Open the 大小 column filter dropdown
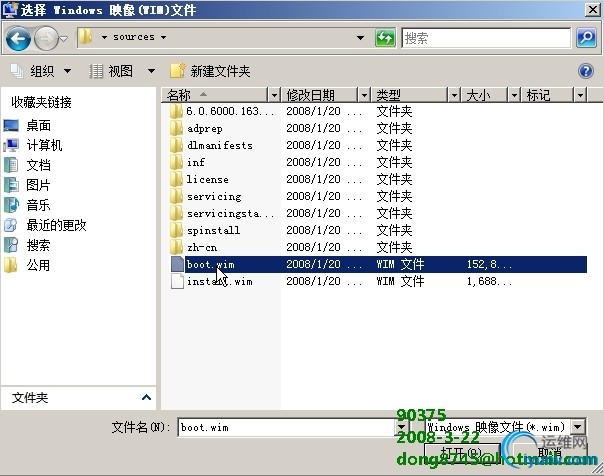 pos(514,95)
